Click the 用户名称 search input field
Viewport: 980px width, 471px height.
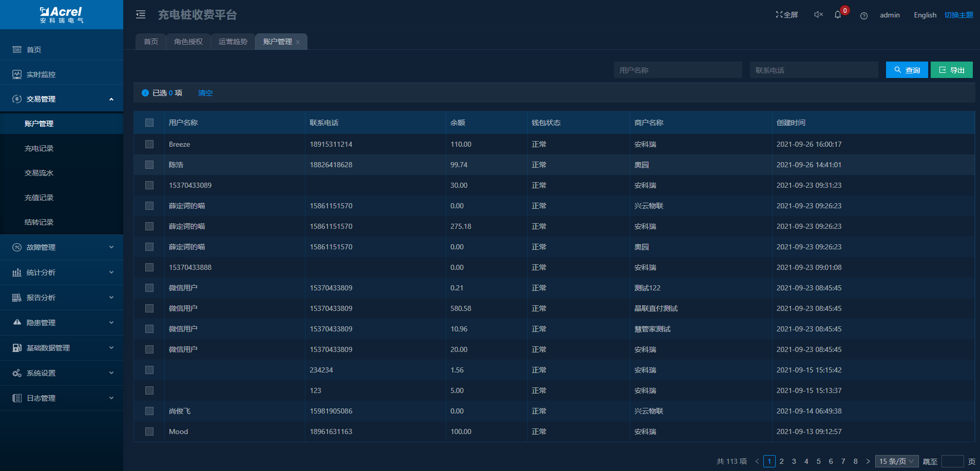(678, 70)
